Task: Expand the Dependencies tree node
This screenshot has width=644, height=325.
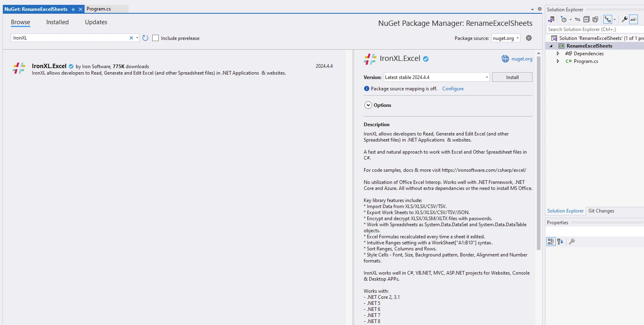Action: [x=558, y=54]
